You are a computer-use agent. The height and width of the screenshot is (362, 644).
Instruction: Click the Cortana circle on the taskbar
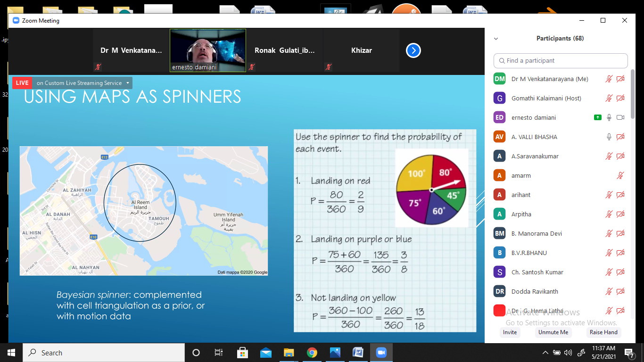point(196,353)
